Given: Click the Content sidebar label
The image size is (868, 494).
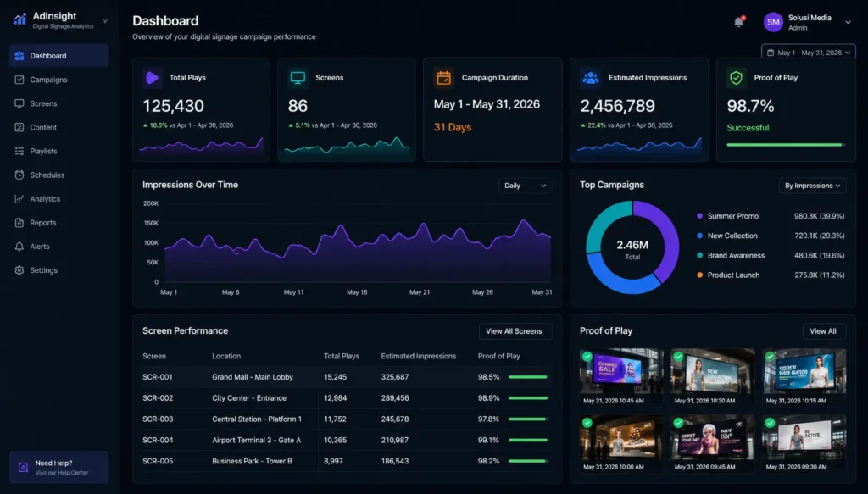Looking at the screenshot, I should 43,127.
